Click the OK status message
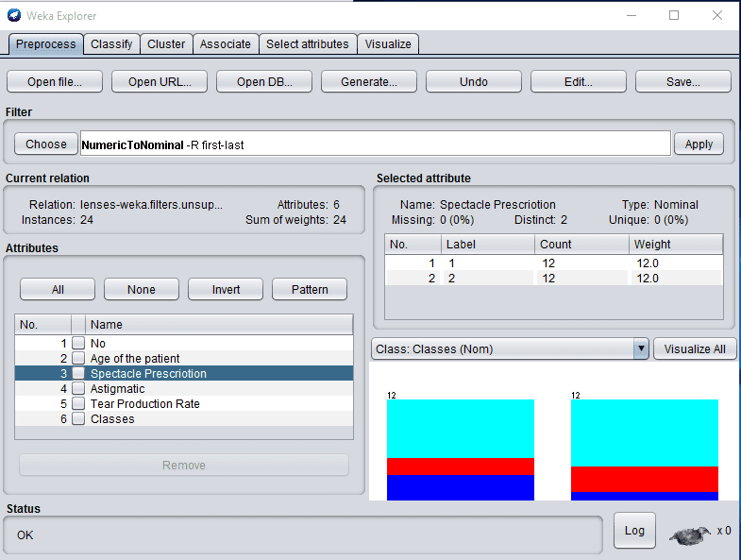741x560 pixels. (25, 535)
